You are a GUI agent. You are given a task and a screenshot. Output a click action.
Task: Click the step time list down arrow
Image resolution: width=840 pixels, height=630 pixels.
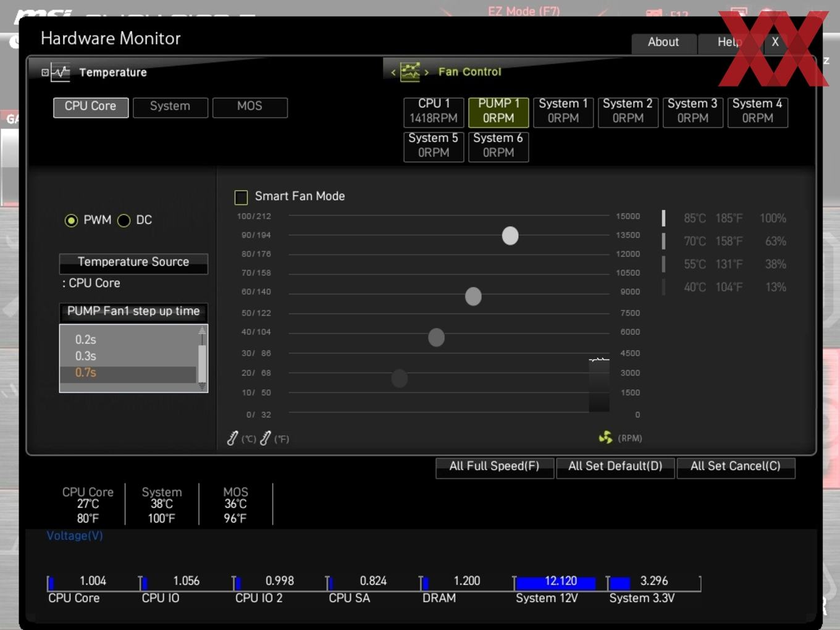202,387
